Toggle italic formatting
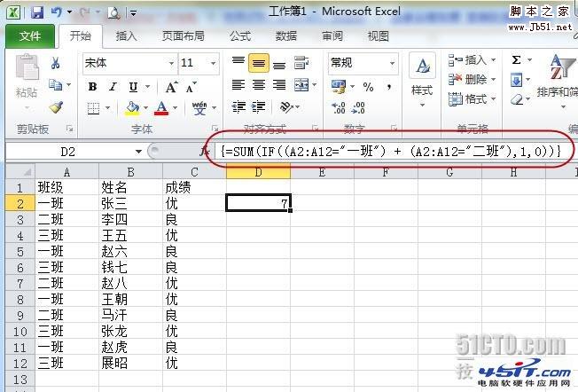This screenshot has height=392, width=578. pos(113,87)
